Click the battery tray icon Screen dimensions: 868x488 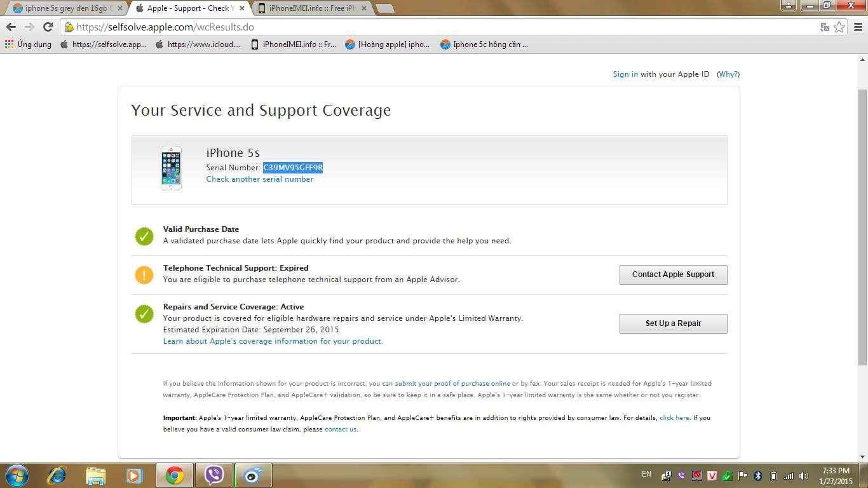pos(773,476)
